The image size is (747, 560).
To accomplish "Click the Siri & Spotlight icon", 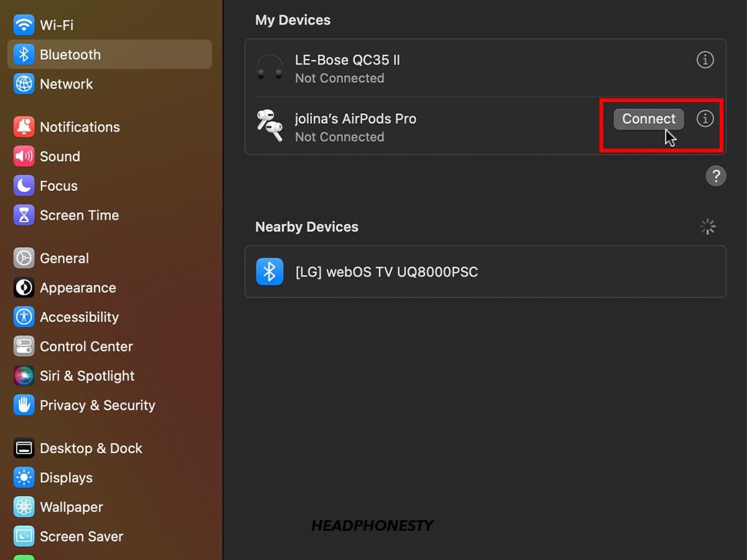I will point(24,376).
